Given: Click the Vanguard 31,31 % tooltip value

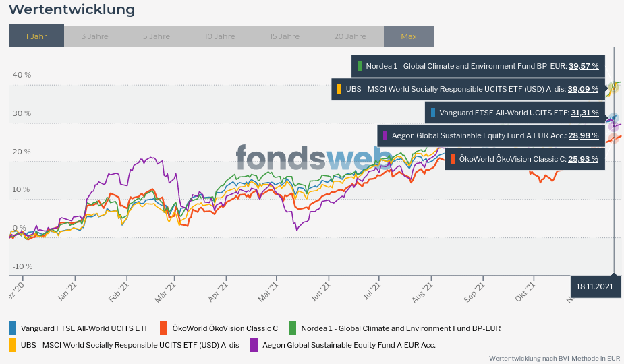Looking at the screenshot, I should [x=584, y=113].
